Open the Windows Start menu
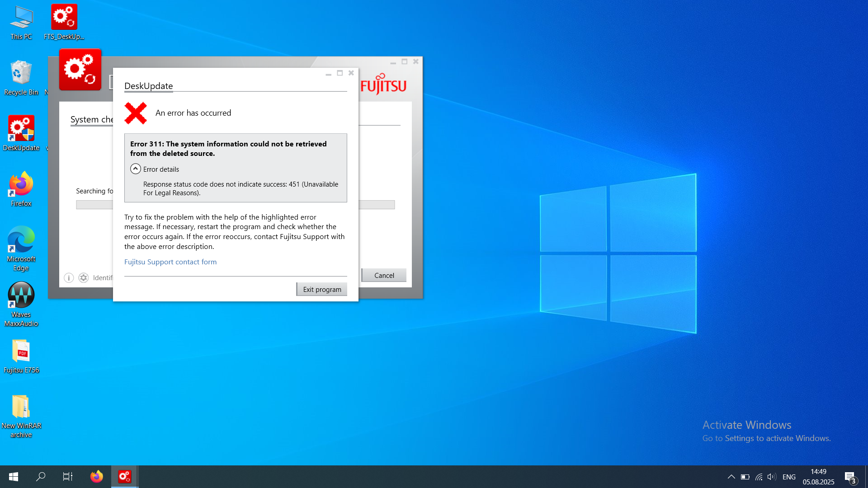Screen dimensions: 868x488 (x=14, y=477)
